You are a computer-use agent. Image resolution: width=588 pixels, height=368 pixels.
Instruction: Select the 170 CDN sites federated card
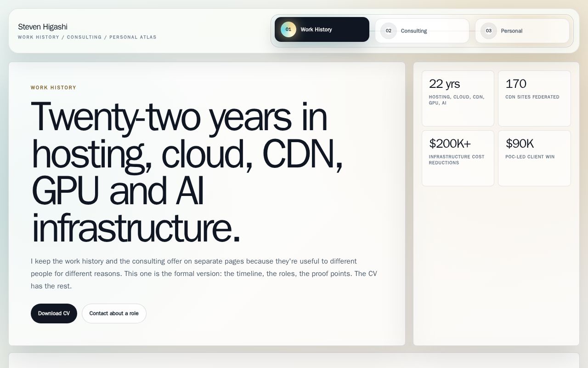click(x=534, y=98)
